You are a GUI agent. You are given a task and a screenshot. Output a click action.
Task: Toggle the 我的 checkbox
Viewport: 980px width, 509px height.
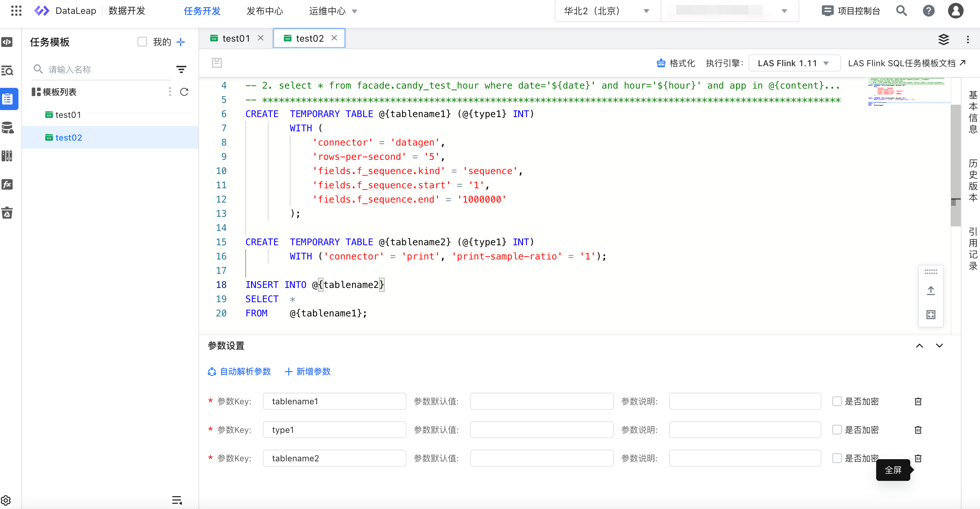[142, 42]
